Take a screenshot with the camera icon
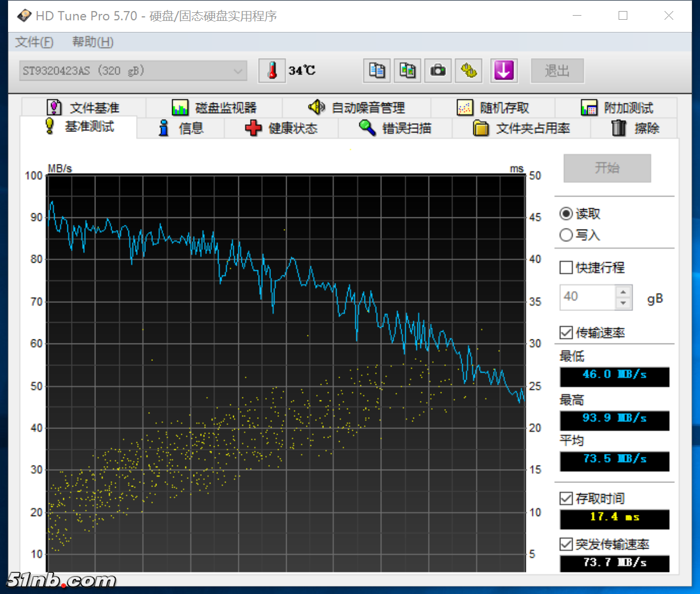Viewport: 700px width, 594px height. [x=438, y=70]
